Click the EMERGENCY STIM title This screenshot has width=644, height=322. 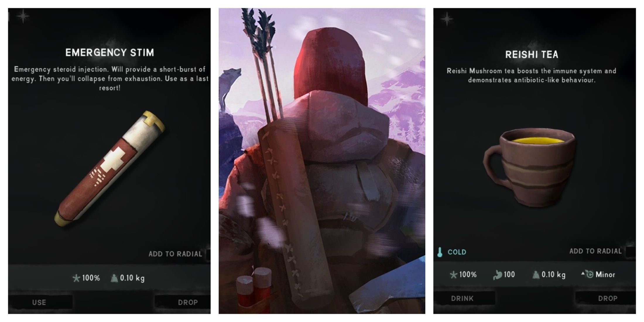pyautogui.click(x=109, y=53)
